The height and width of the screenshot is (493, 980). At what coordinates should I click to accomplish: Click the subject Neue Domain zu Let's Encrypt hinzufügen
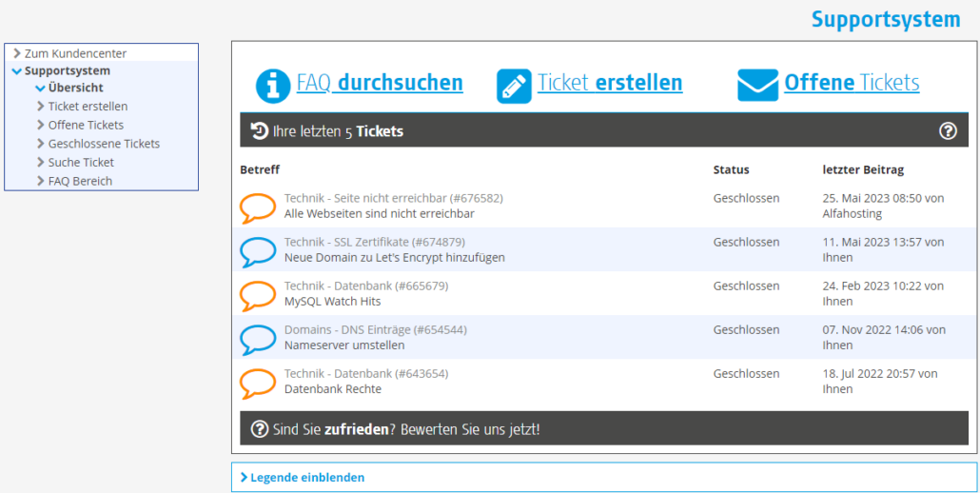(394, 257)
